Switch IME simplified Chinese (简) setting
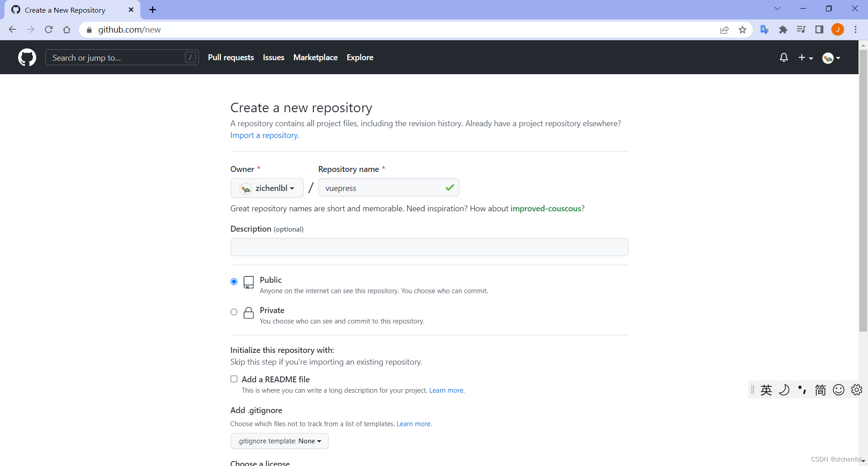 tap(821, 390)
